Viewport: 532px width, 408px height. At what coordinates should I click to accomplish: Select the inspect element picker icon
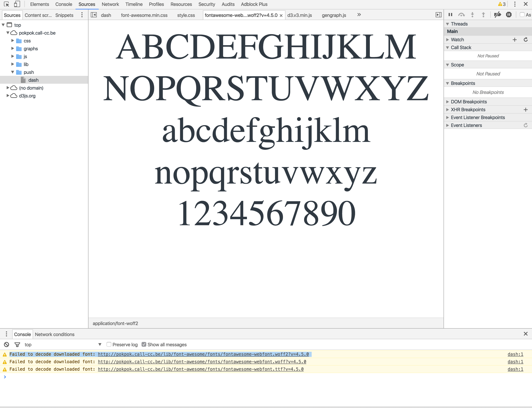pos(6,4)
